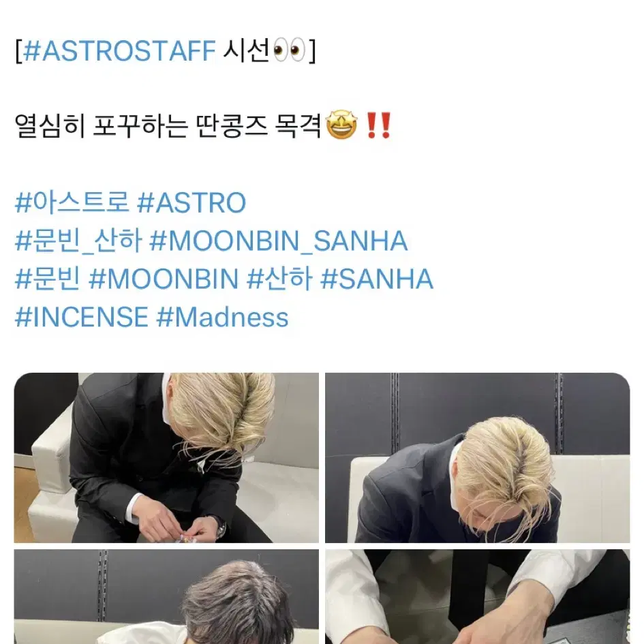Tap the word 시선 in the header line

point(247,50)
